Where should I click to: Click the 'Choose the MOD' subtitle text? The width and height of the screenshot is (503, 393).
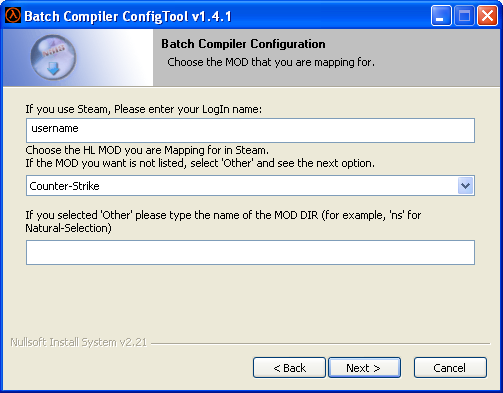271,62
